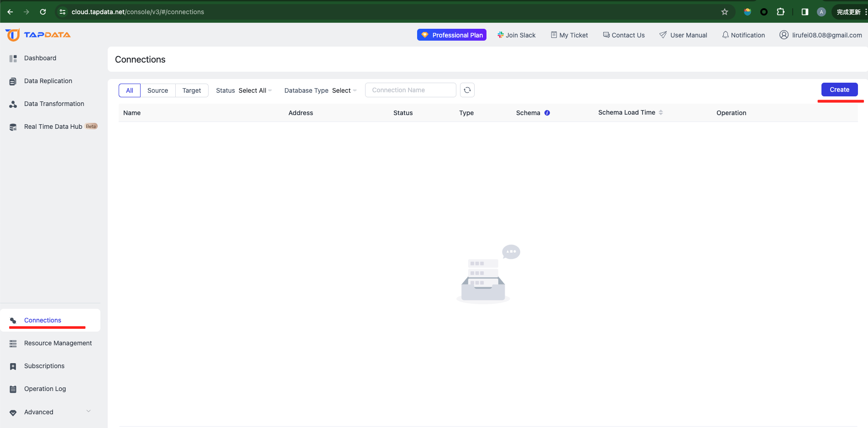868x428 pixels.
Task: Open Operation Log page
Action: pos(45,389)
